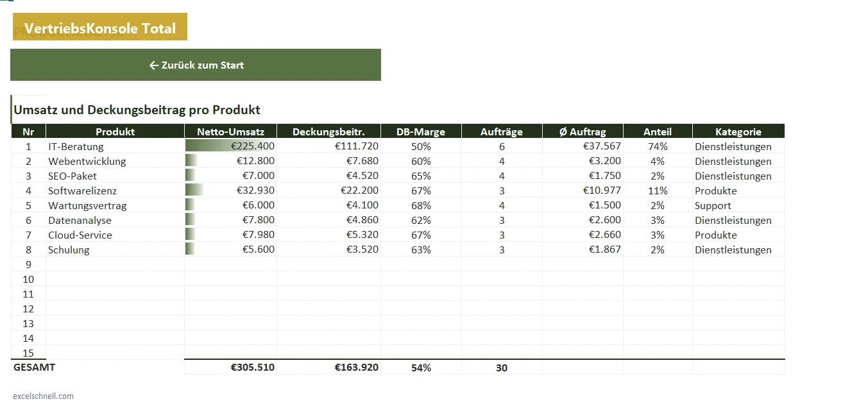
Task: Click the Zurück zum Start button
Action: tap(196, 65)
